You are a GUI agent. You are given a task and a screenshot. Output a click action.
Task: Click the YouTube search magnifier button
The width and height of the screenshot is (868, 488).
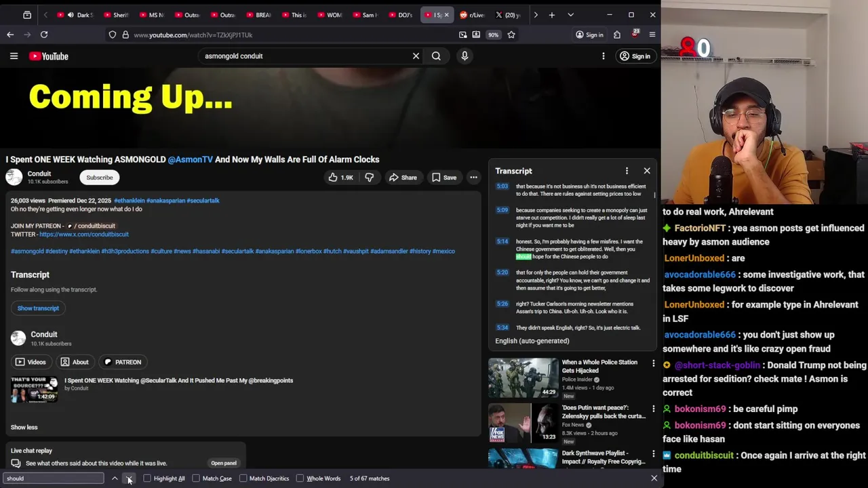436,56
